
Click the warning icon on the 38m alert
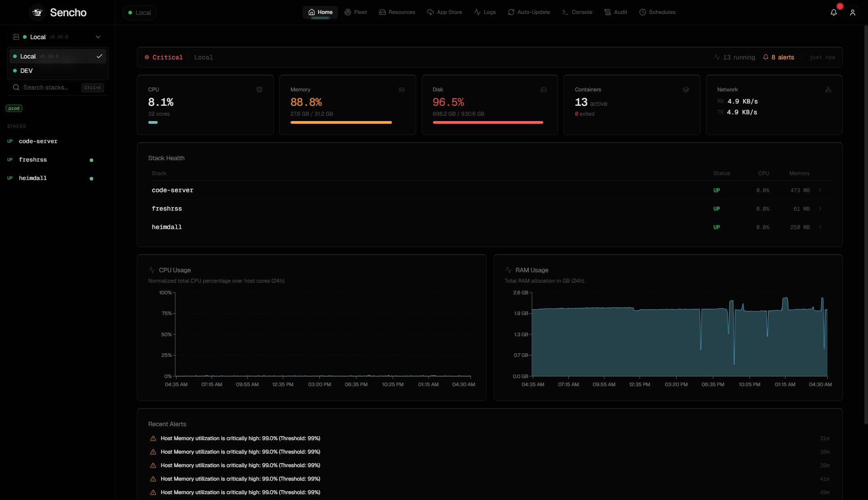click(x=153, y=452)
